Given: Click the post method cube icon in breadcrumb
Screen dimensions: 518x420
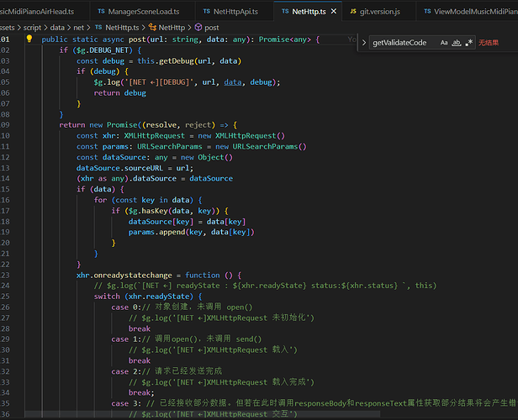Looking at the screenshot, I should [x=198, y=27].
